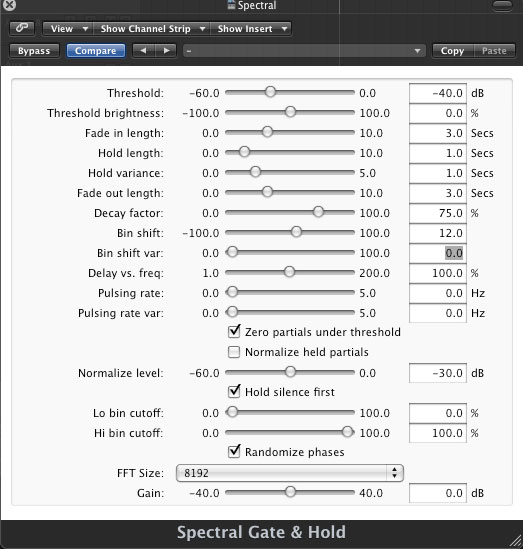Click the Hold length value field
This screenshot has height=549, width=523.
click(x=438, y=153)
